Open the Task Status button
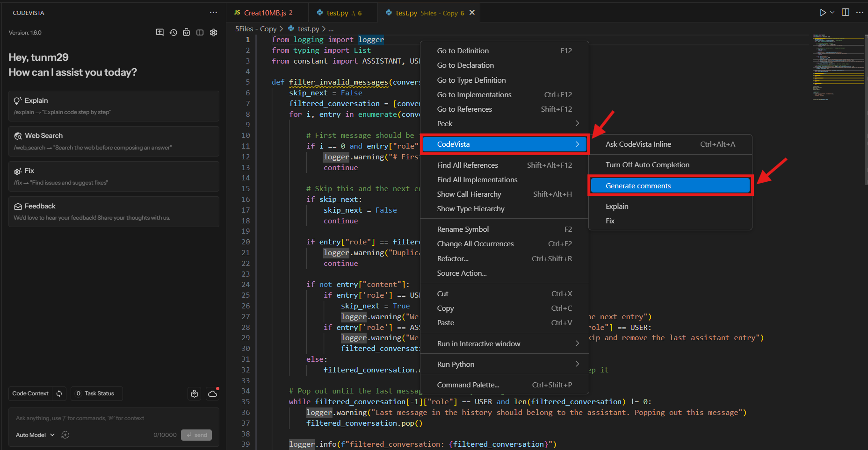Screen dimensions: 868x450 coord(96,393)
